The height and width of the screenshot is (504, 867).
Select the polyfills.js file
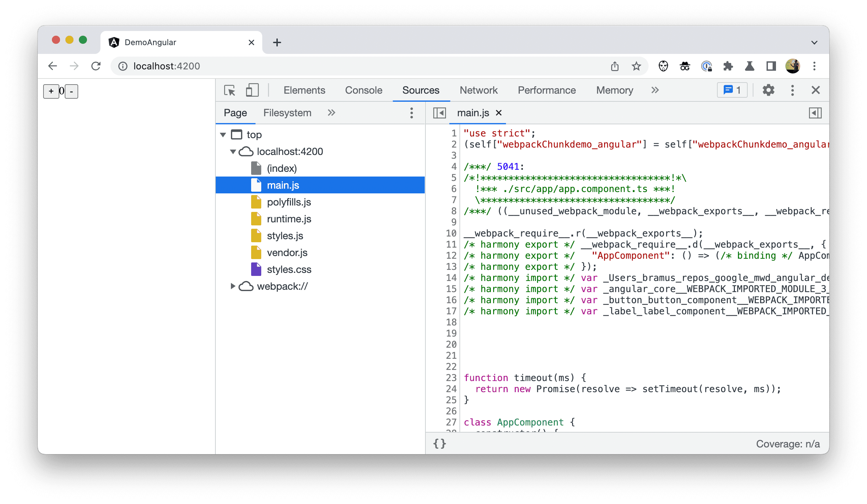click(x=288, y=201)
